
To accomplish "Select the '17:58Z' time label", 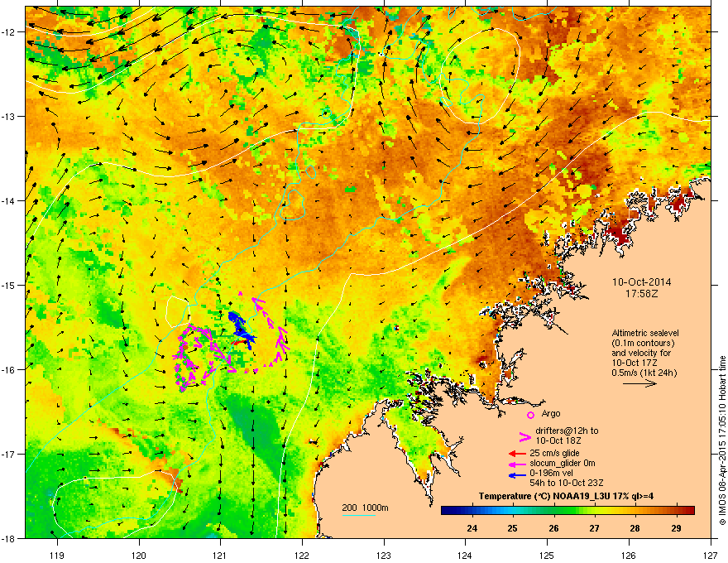I will tap(641, 294).
